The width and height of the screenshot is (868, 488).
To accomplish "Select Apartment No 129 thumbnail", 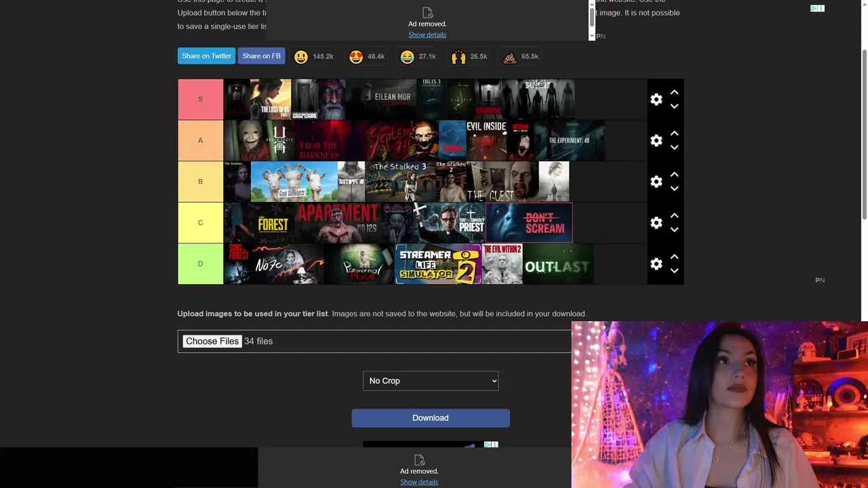I will click(338, 223).
